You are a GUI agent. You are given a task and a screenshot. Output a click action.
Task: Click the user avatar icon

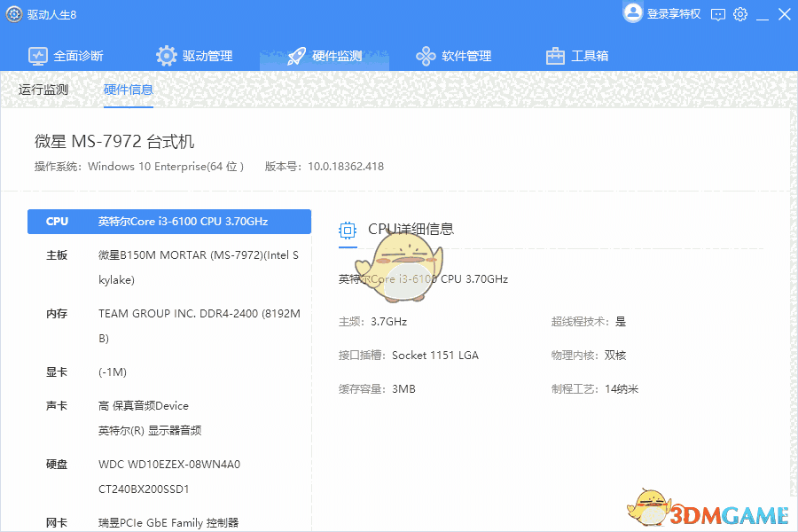click(632, 12)
